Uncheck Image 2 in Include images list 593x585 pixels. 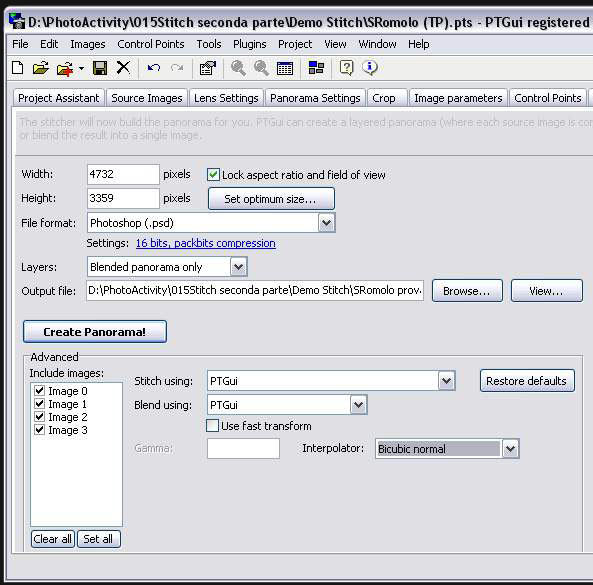click(x=39, y=416)
